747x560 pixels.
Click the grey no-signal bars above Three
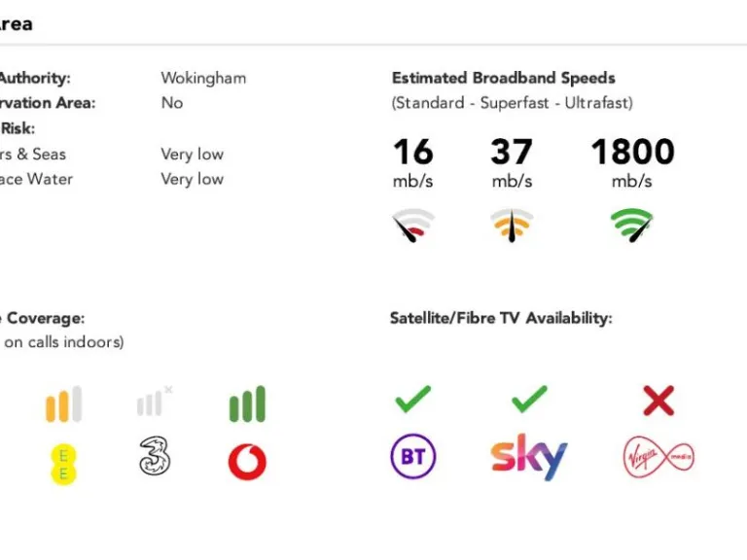[x=154, y=402]
